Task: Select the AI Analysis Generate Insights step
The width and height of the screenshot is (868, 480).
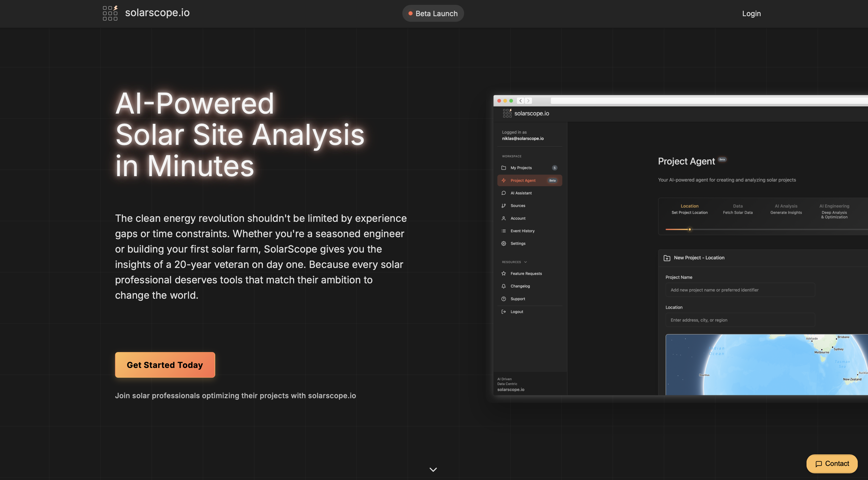Action: [786, 209]
